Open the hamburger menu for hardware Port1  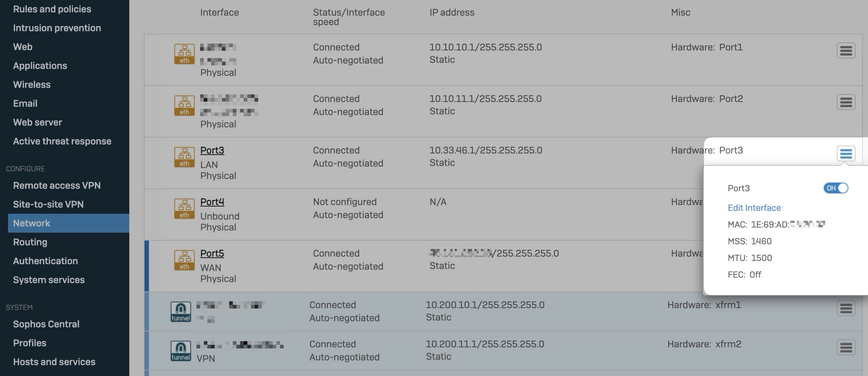[x=846, y=50]
